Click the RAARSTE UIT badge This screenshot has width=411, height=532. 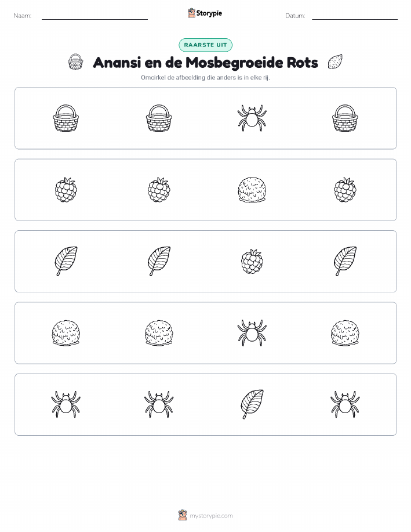click(205, 45)
